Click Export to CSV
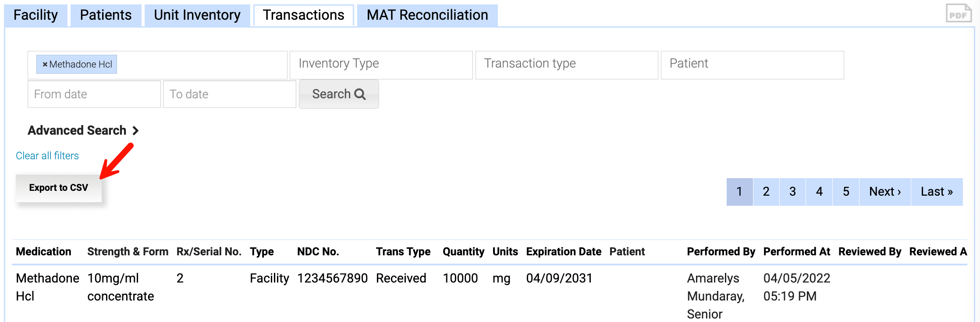The width and height of the screenshot is (980, 322). [58, 187]
